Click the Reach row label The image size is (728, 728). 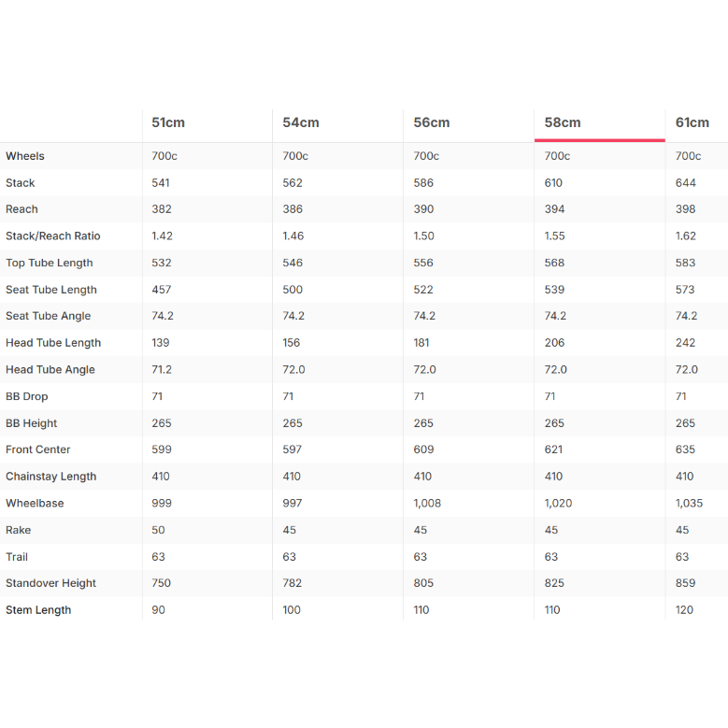(21, 209)
